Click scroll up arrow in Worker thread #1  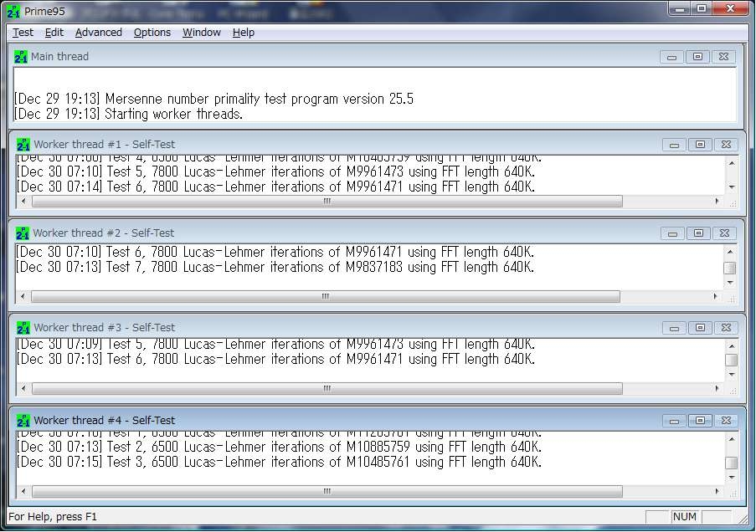click(732, 164)
